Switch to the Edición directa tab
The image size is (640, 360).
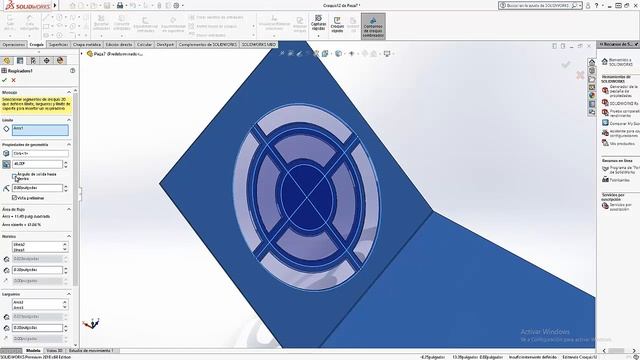point(119,44)
